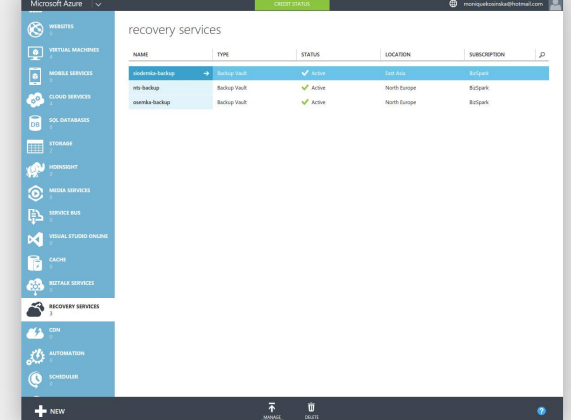
Task: Open the Scheduler clock icon
Action: pyautogui.click(x=35, y=380)
